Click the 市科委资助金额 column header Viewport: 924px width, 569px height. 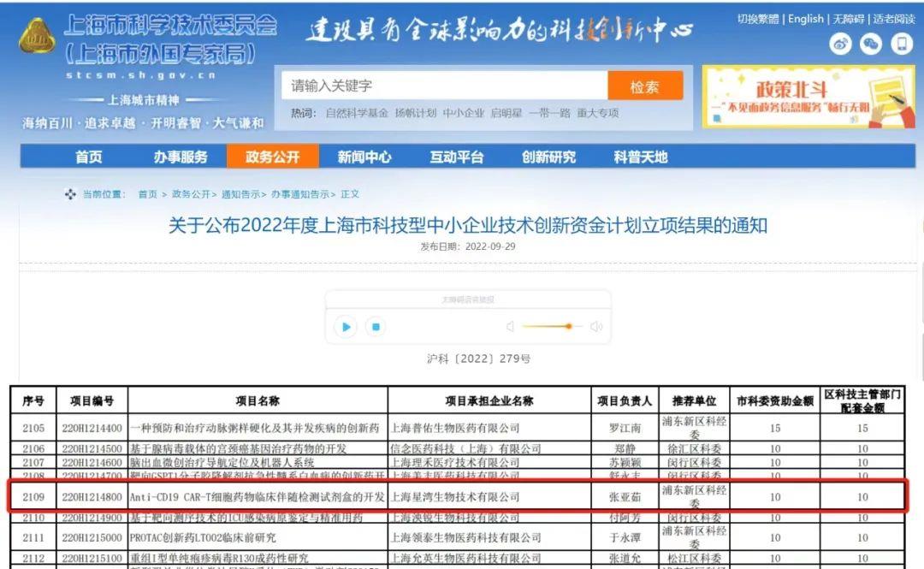[x=775, y=401]
